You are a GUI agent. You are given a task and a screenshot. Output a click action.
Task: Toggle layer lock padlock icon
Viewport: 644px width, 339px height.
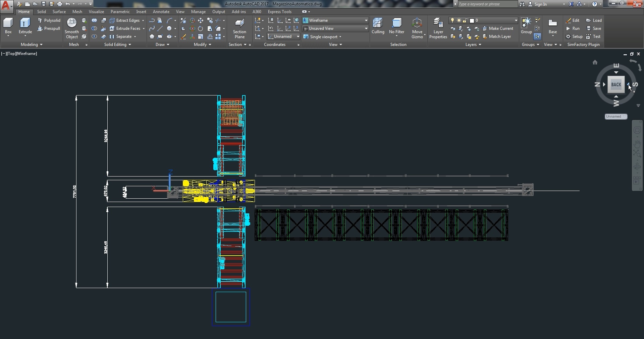(x=465, y=20)
